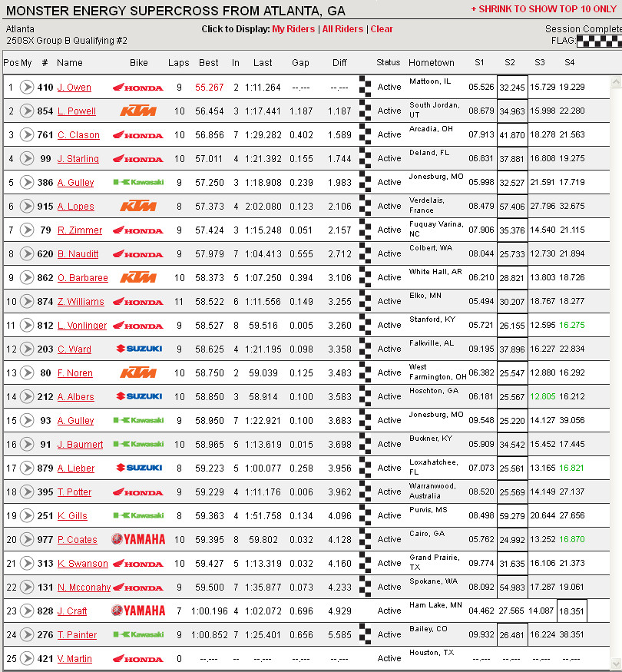Click the arrow icon beside rider 395
Image resolution: width=622 pixels, height=672 pixels.
27,492
